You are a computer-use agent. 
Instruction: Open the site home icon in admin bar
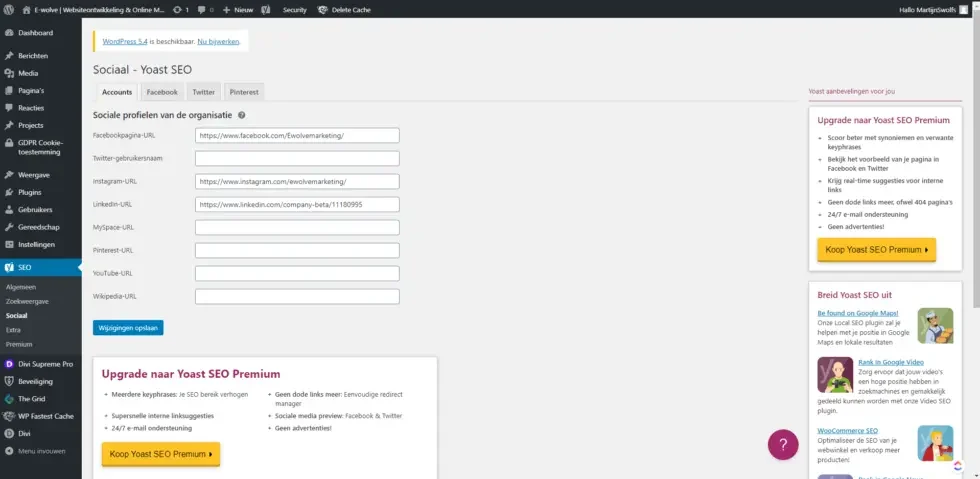(x=26, y=10)
